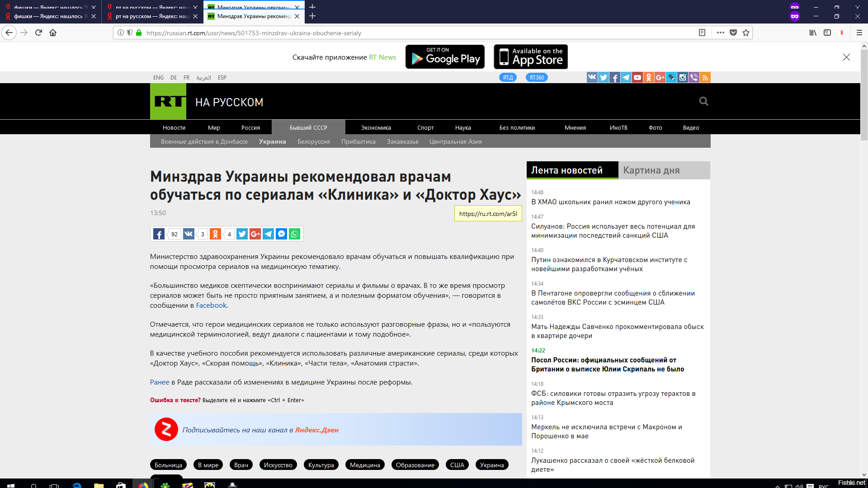Follow the 'Ранее' link in the article
Image resolution: width=868 pixels, height=488 pixels.
[160, 382]
